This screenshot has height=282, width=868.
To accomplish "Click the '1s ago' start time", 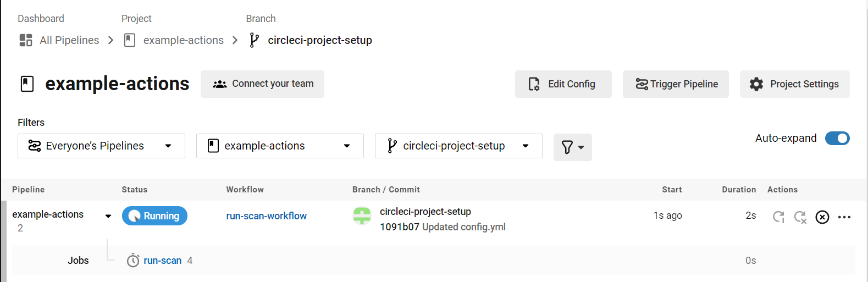I will pos(668,215).
